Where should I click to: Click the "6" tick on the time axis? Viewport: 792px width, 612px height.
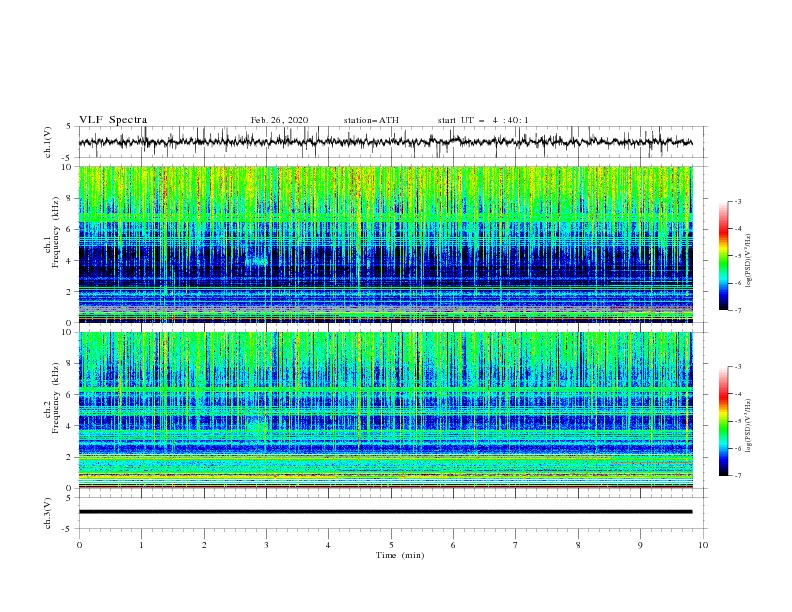[x=453, y=545]
